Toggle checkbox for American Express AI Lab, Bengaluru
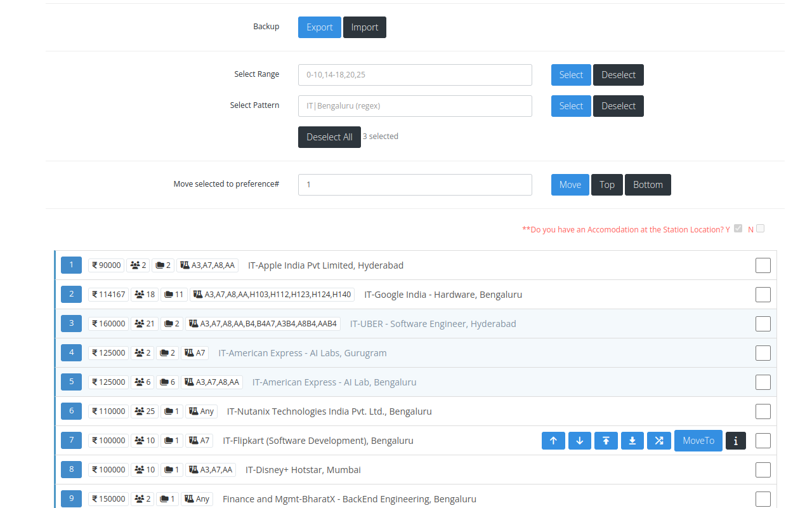The width and height of the screenshot is (812, 508). pos(763,382)
